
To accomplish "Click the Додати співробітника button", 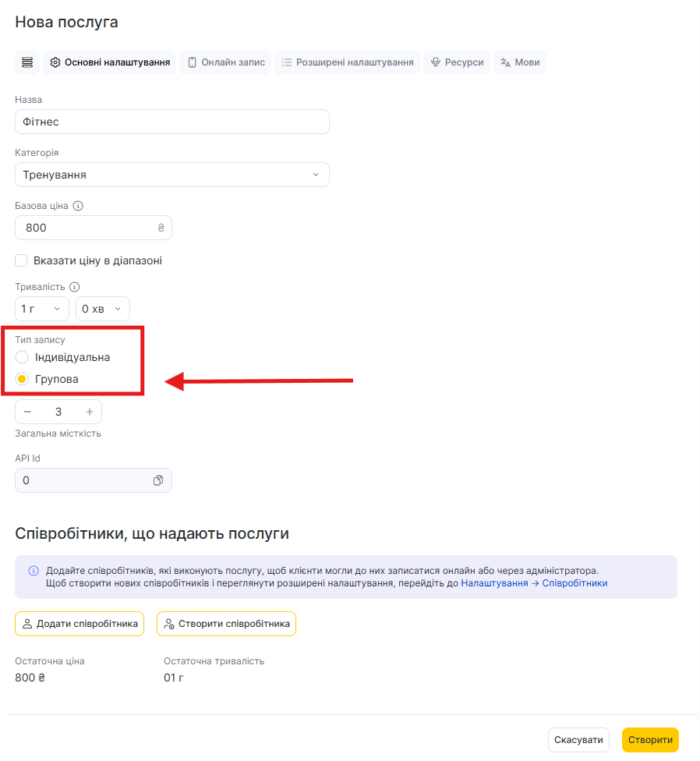I will (80, 624).
